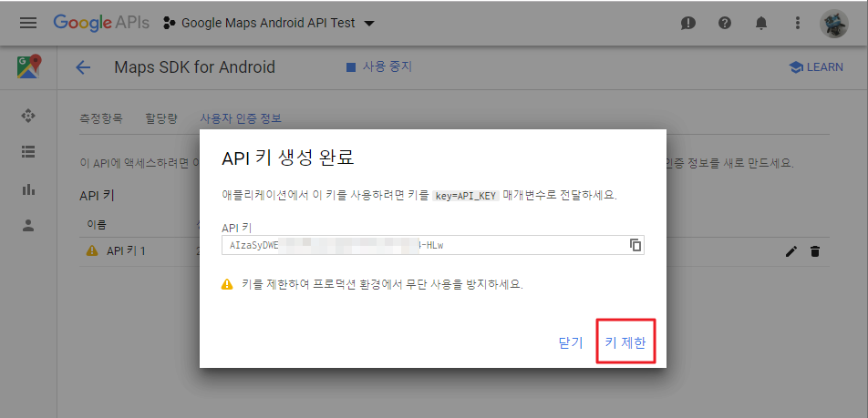Click the Google Maps pin logo
The height and width of the screenshot is (418, 868).
pos(29,66)
